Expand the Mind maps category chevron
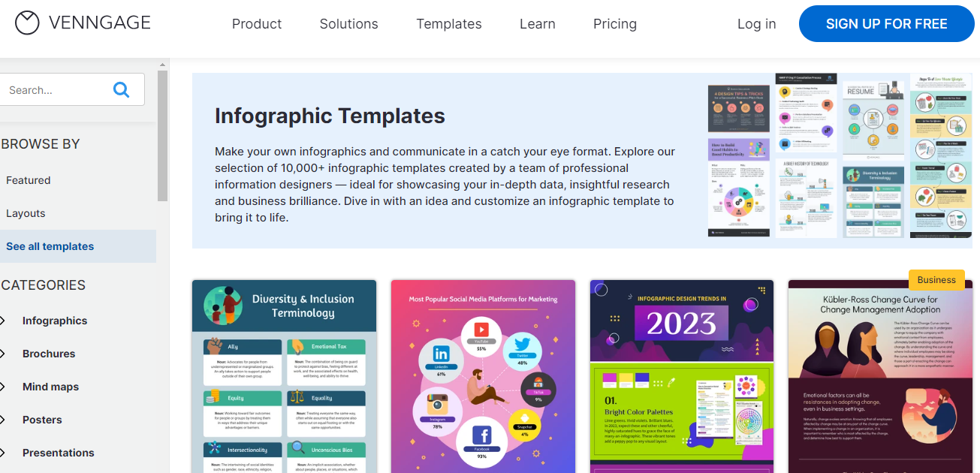Image resolution: width=980 pixels, height=473 pixels. [3, 387]
